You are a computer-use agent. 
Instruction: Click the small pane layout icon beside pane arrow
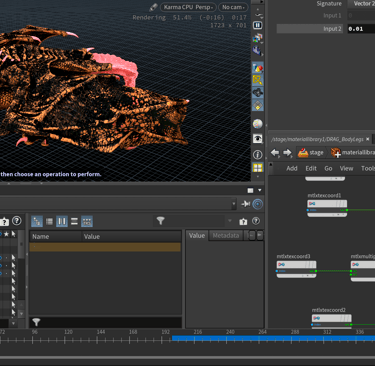point(250,190)
